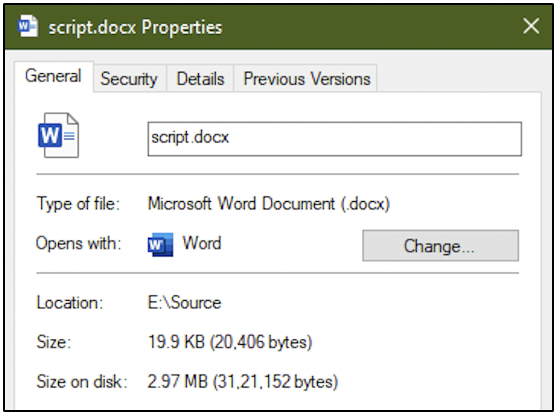This screenshot has width=558, height=416.
Task: Click the Location label
Action: coord(70,303)
